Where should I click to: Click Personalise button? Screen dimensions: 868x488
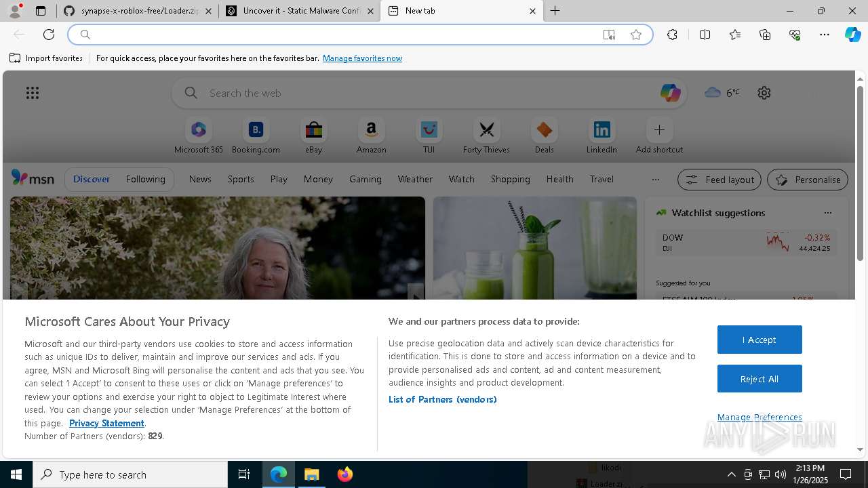(x=808, y=180)
